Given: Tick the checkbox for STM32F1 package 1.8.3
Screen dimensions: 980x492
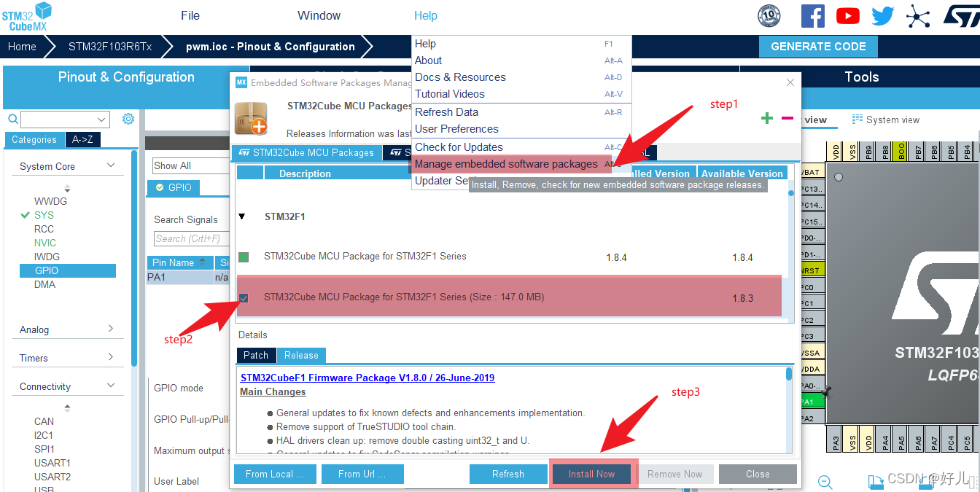Looking at the screenshot, I should point(244,297).
